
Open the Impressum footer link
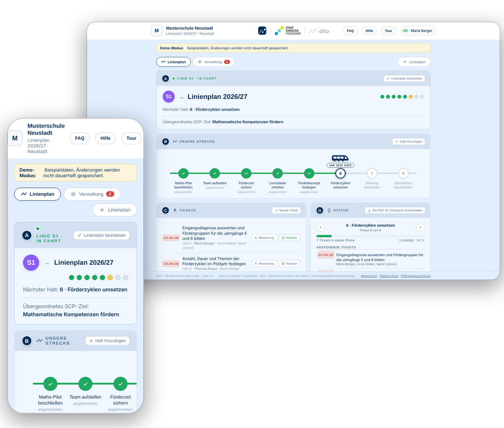point(369,276)
